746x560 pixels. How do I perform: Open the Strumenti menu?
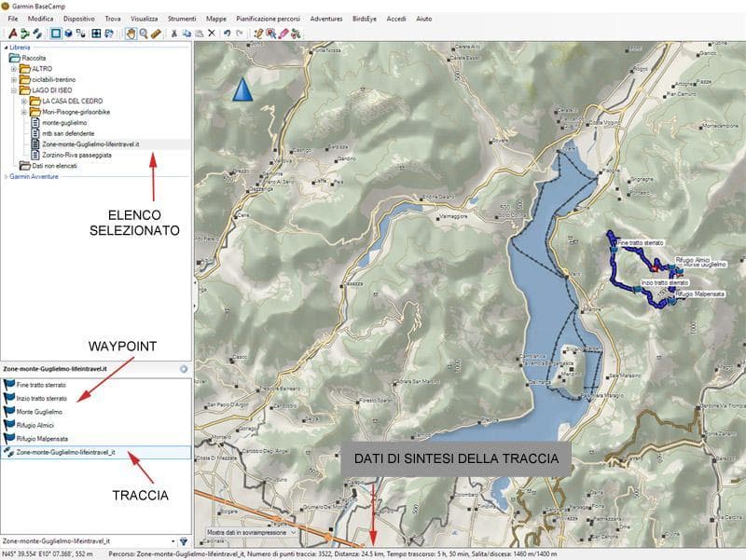click(x=182, y=19)
